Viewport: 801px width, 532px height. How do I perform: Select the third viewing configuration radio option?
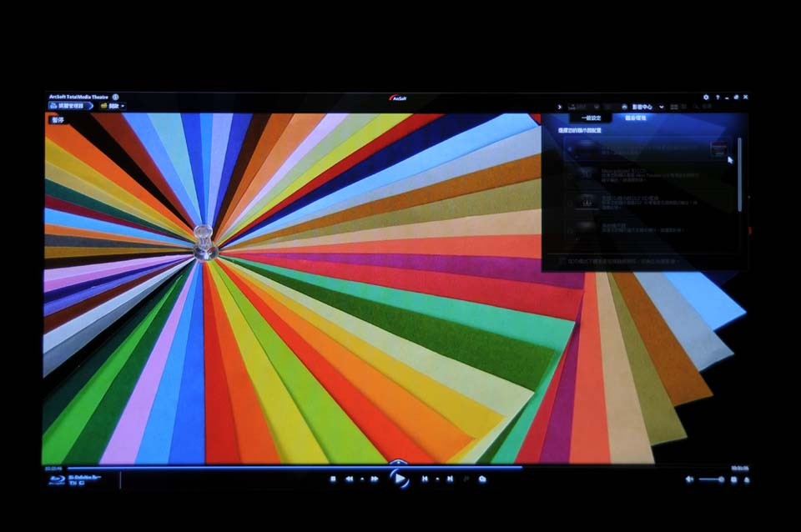tap(570, 203)
